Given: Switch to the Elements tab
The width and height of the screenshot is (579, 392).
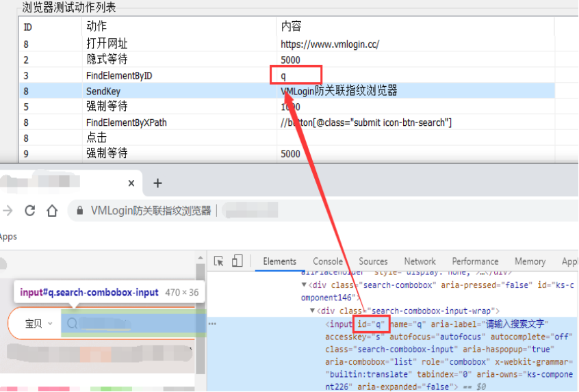Looking at the screenshot, I should (x=279, y=261).
